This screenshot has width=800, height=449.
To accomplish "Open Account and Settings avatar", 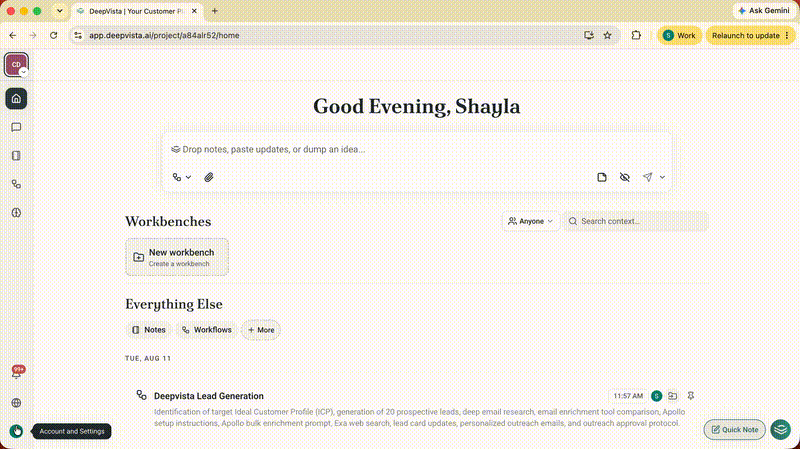I will [x=16, y=431].
